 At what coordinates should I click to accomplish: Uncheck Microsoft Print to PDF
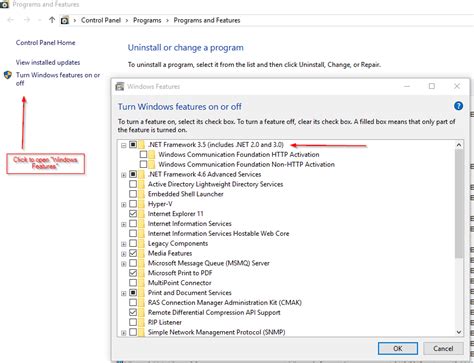pyautogui.click(x=133, y=273)
